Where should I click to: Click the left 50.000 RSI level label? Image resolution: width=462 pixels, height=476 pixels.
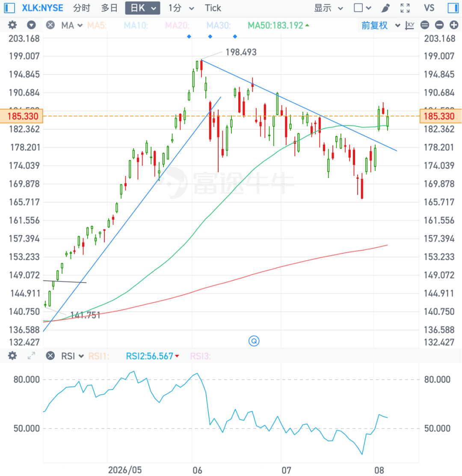[27, 428]
